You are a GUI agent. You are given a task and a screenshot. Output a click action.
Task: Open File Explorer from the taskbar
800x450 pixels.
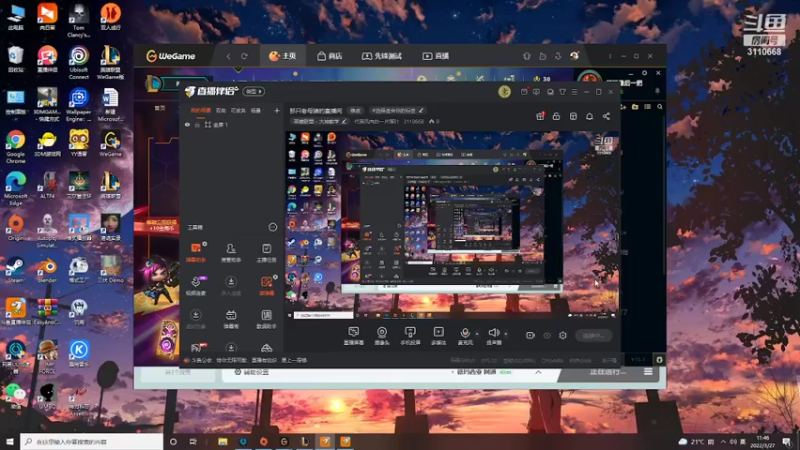222,441
